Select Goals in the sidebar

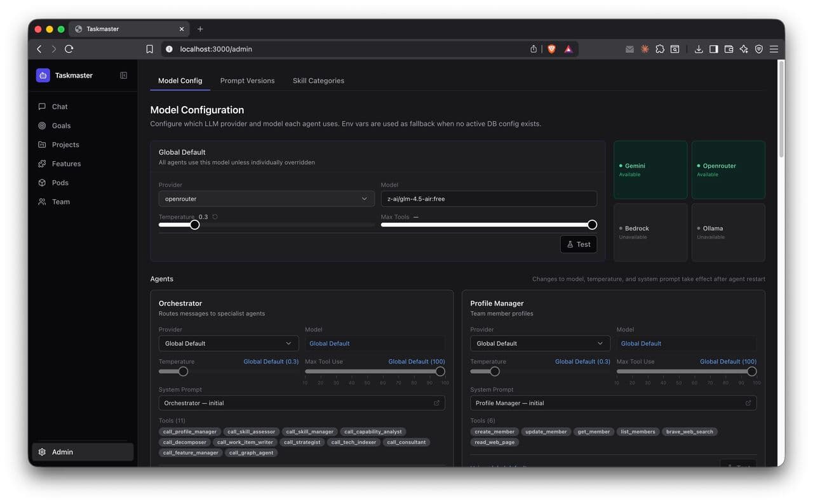[x=60, y=125]
